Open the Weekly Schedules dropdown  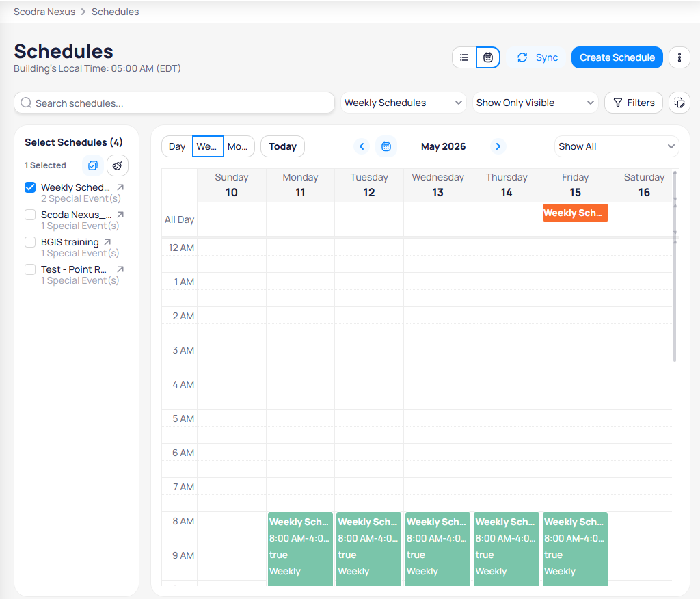403,103
